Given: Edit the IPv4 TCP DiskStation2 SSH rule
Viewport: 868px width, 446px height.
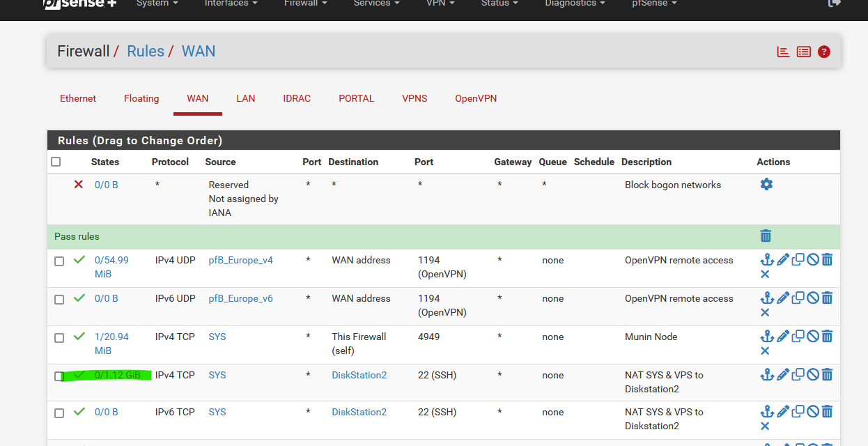Looking at the screenshot, I should pos(782,375).
